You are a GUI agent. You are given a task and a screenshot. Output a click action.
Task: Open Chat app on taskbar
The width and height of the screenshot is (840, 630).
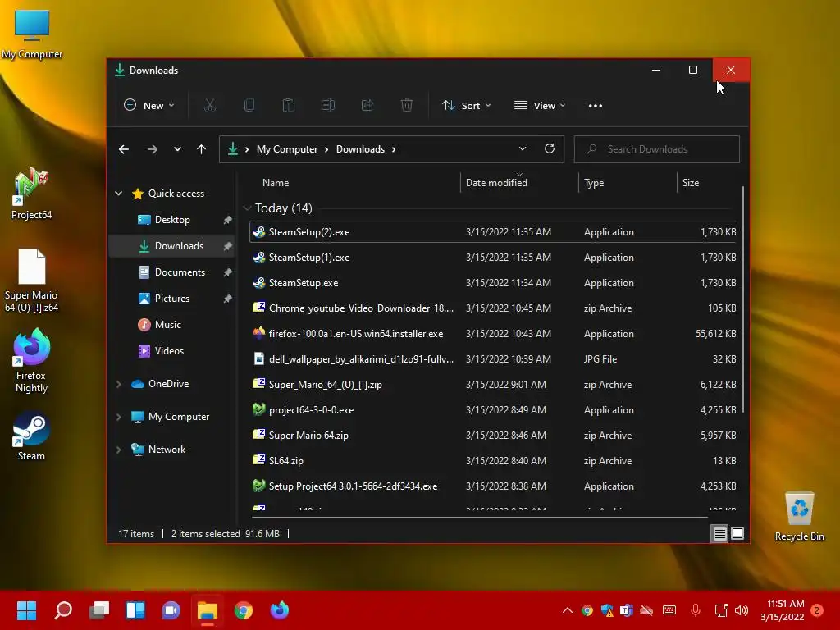pos(171,610)
